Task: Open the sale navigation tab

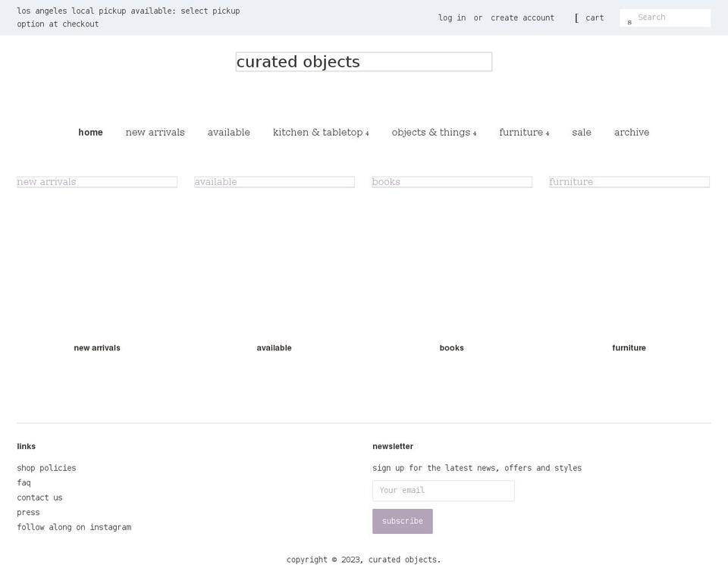Action: pyautogui.click(x=581, y=132)
